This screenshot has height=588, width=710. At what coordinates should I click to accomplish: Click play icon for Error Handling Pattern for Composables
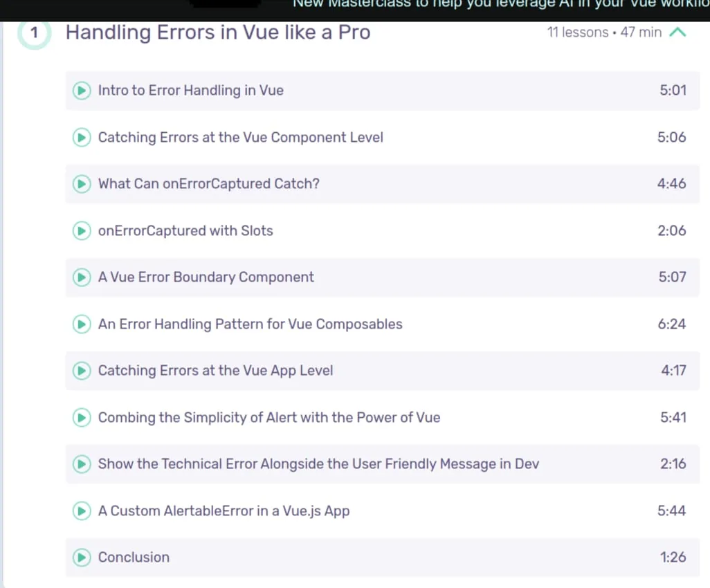pos(82,324)
